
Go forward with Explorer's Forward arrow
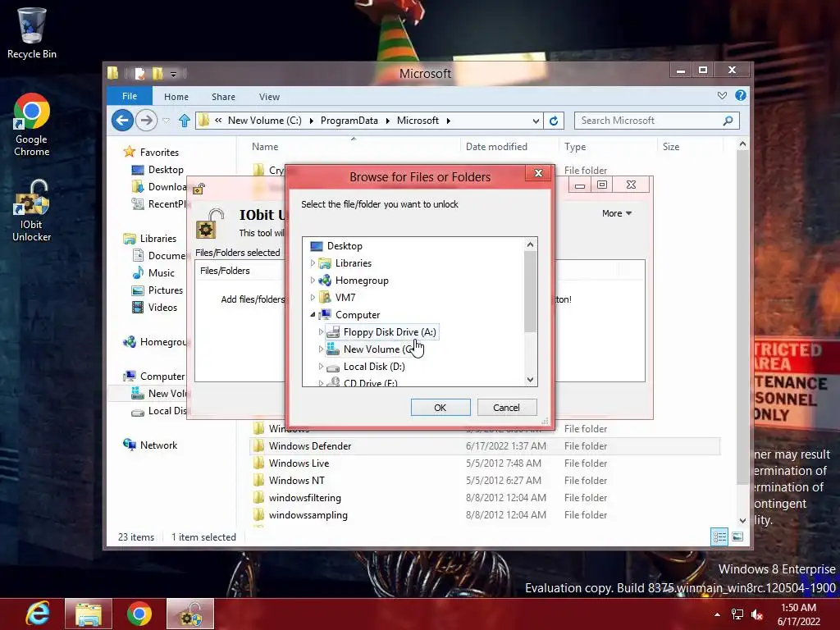point(146,120)
